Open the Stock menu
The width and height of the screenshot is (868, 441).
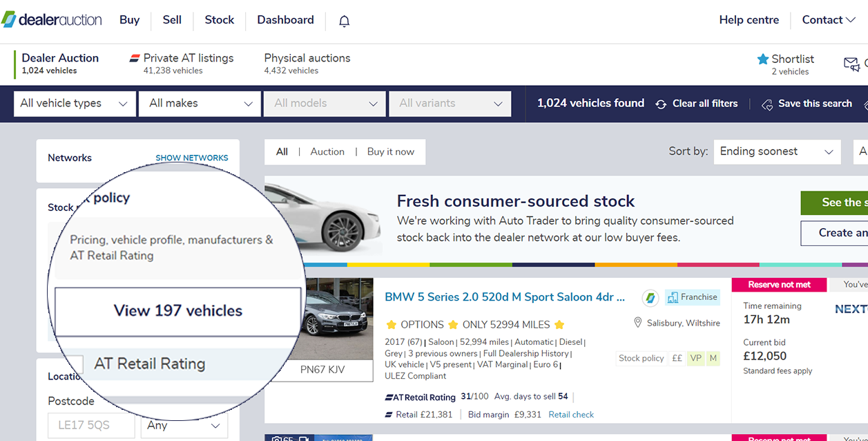click(220, 20)
